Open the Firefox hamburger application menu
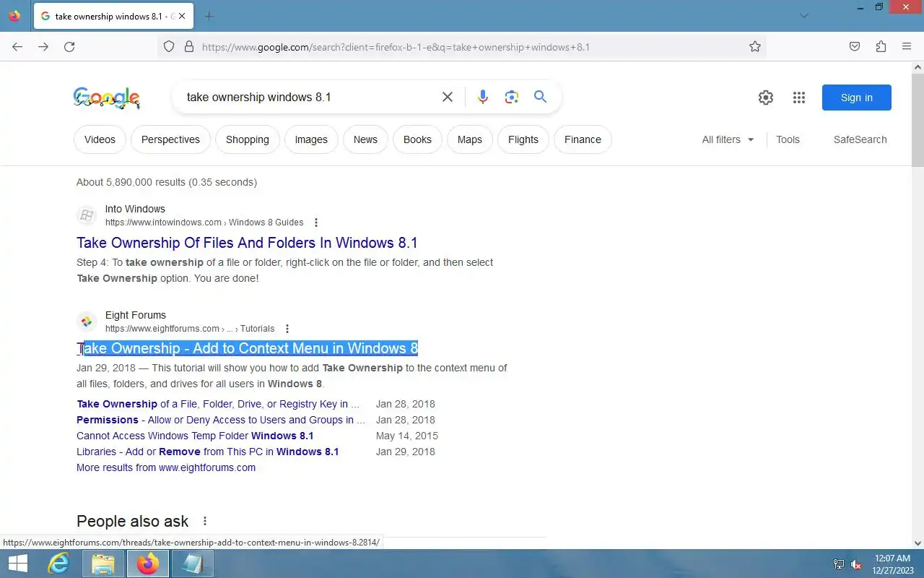 907,47
